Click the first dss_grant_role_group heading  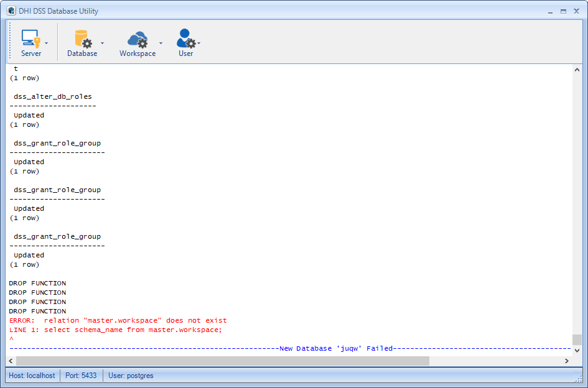click(57, 143)
